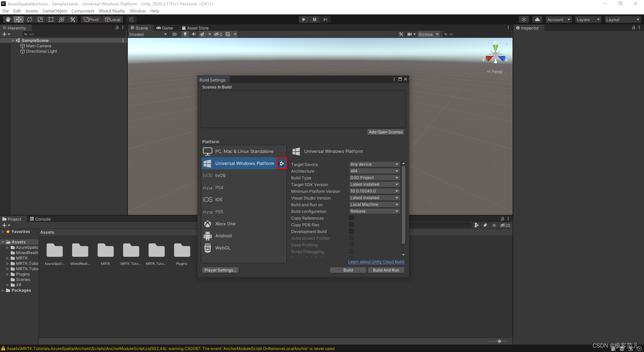This screenshot has height=352, width=644.
Task: Click Build And Run button
Action: pyautogui.click(x=386, y=270)
